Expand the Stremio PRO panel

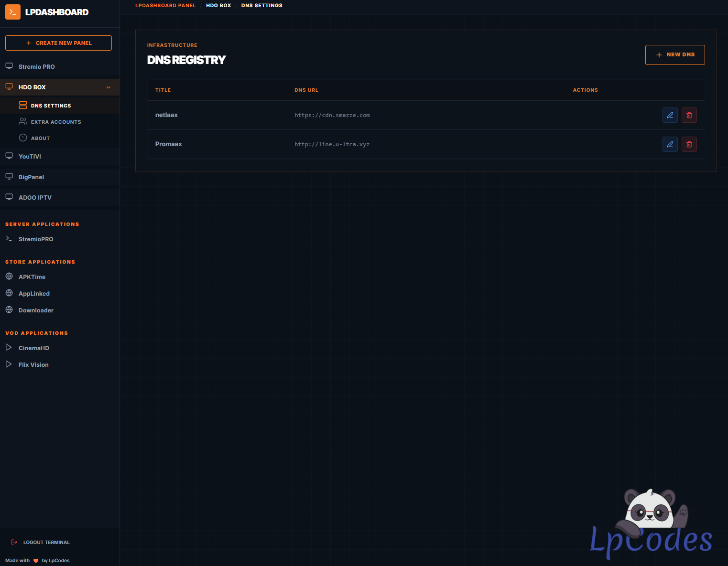click(36, 67)
